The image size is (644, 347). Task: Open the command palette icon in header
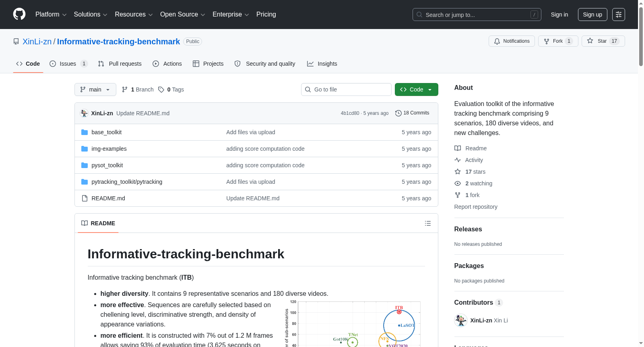tap(619, 15)
